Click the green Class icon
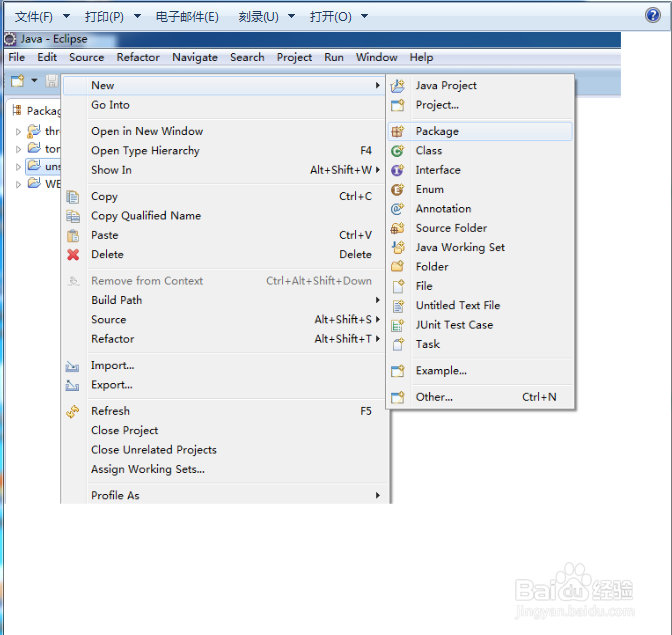Viewport: 672px width, 635px height. [x=398, y=151]
